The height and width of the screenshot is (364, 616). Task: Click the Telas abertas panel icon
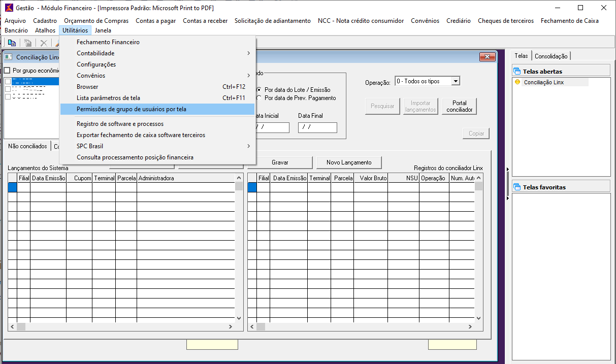coord(517,71)
